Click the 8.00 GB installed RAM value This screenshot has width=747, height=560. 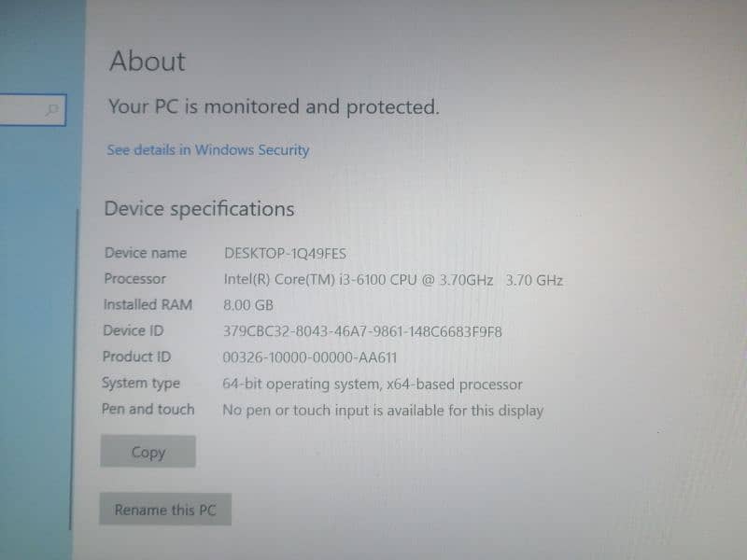point(248,305)
